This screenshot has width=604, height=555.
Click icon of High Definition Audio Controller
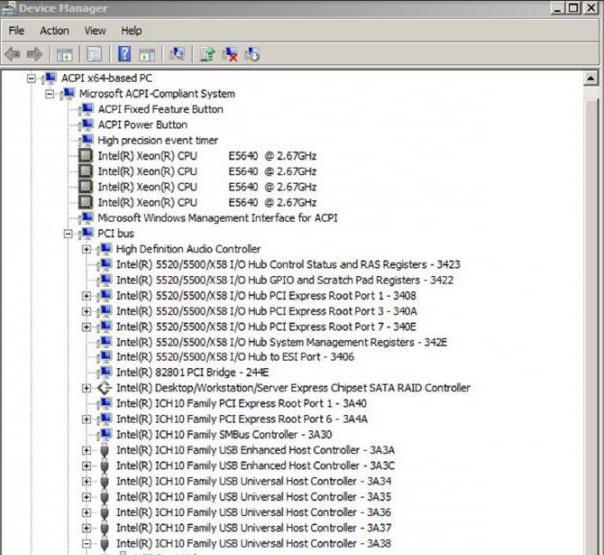[x=105, y=249]
